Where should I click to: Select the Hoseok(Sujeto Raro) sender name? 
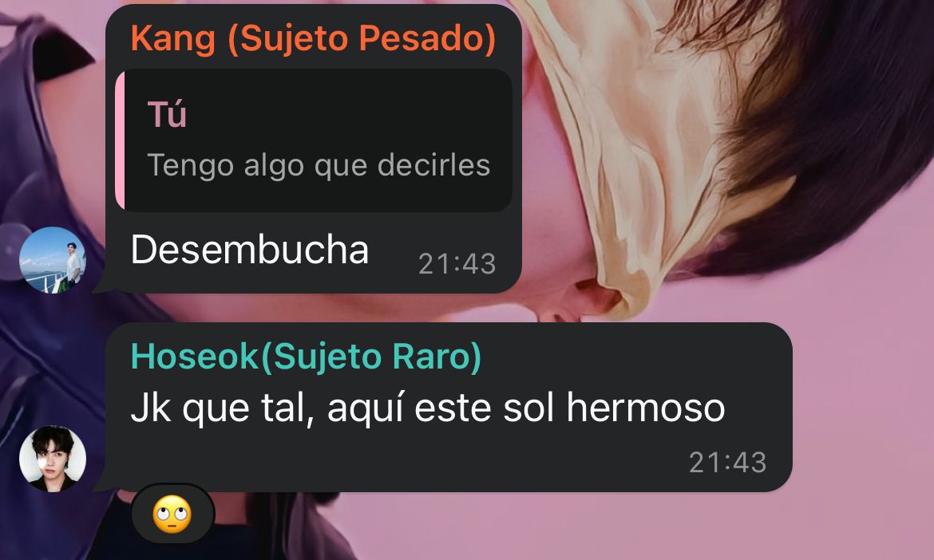(307, 357)
